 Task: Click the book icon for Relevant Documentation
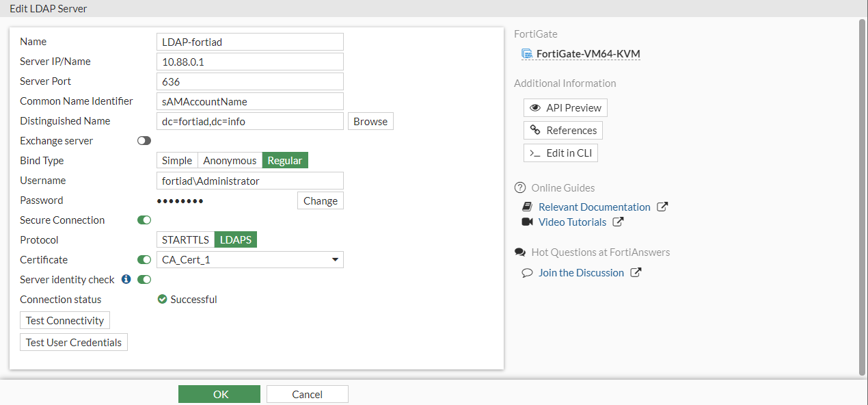[x=527, y=207]
